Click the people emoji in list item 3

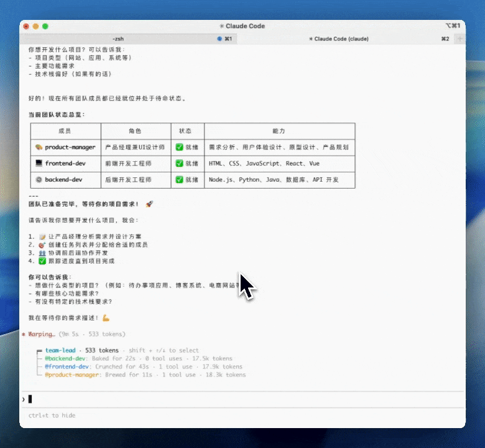42,253
